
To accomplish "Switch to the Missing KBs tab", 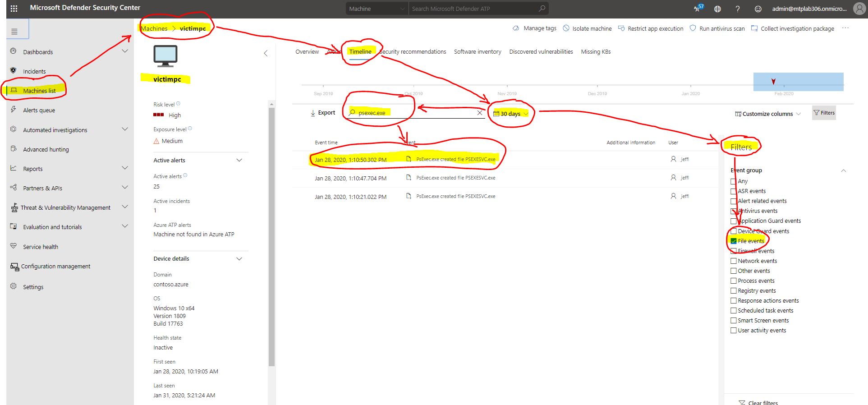I will tap(596, 52).
